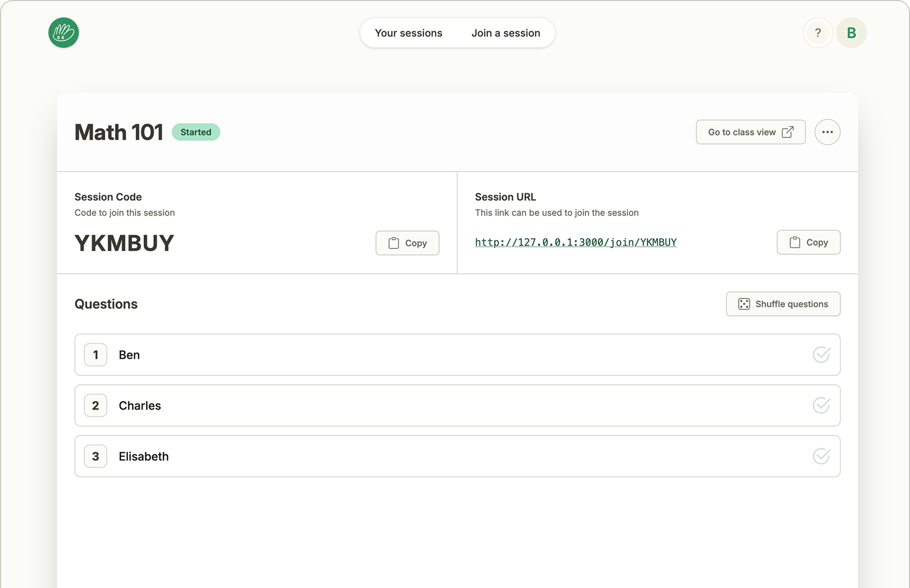910x588 pixels.
Task: Click the dice icon for shuffling questions
Action: 744,304
